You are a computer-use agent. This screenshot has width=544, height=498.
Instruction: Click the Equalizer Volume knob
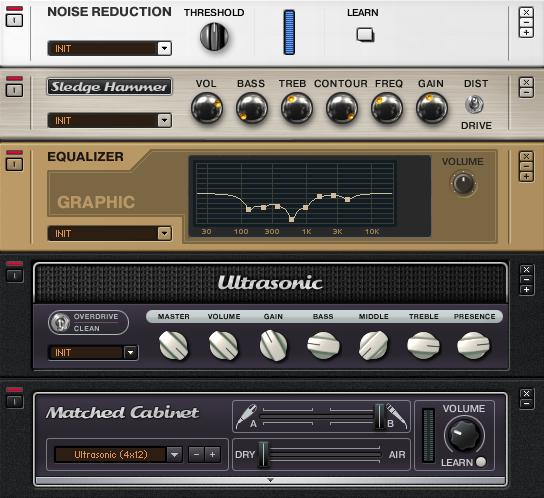[464, 183]
